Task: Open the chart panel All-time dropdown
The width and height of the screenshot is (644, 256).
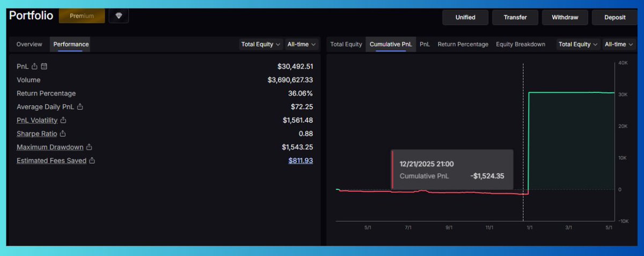Action: [619, 45]
